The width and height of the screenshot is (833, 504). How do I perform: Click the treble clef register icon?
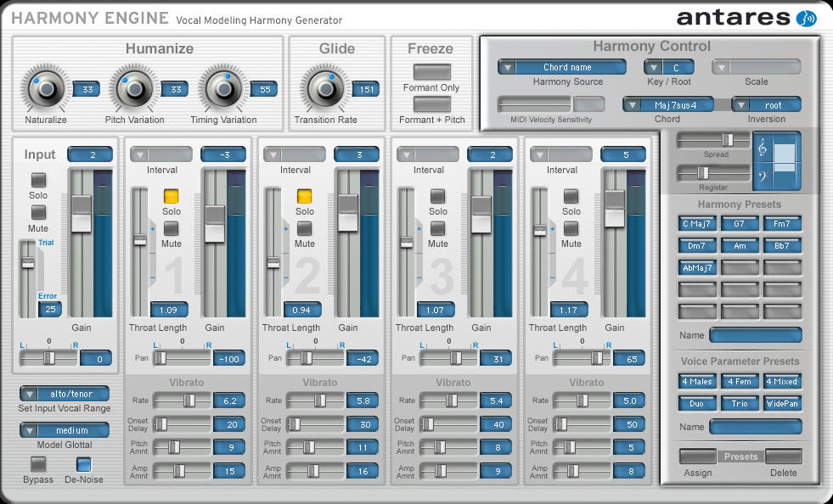[763, 147]
